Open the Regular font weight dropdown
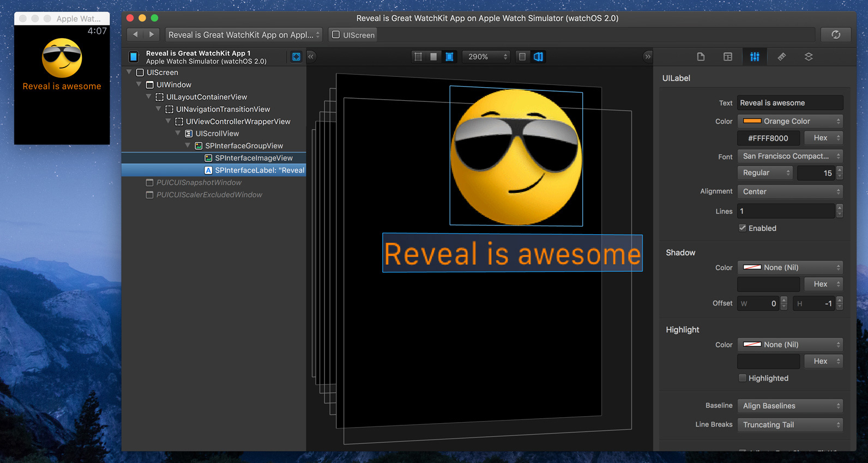Screen dimensions: 868x463 pyautogui.click(x=765, y=173)
